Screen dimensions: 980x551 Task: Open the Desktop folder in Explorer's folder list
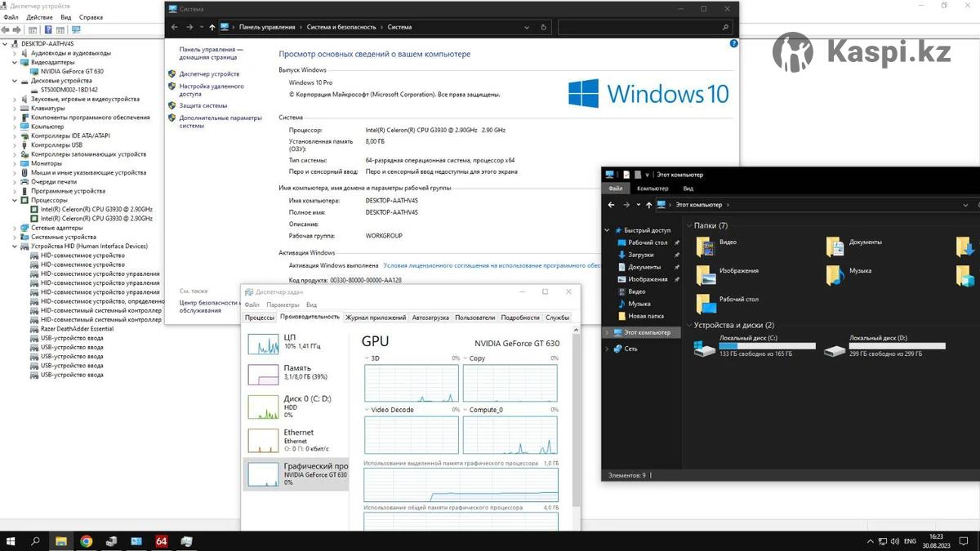(x=727, y=304)
